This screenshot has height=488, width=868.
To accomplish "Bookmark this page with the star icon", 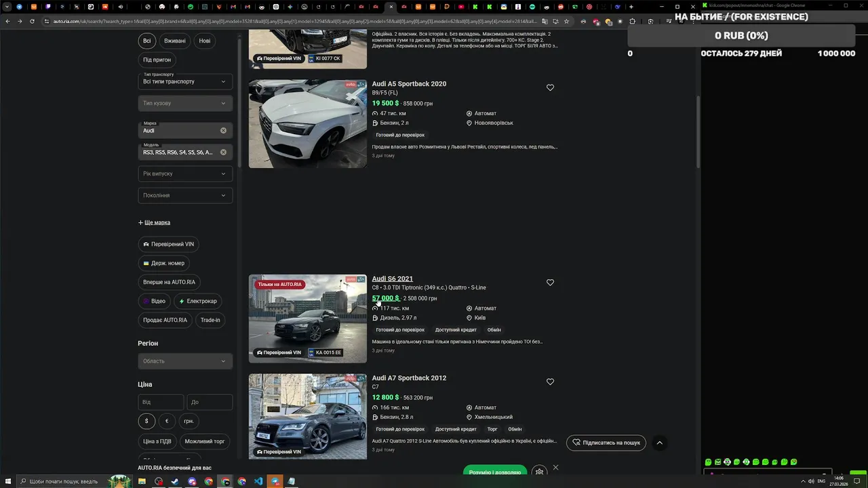I will (566, 21).
